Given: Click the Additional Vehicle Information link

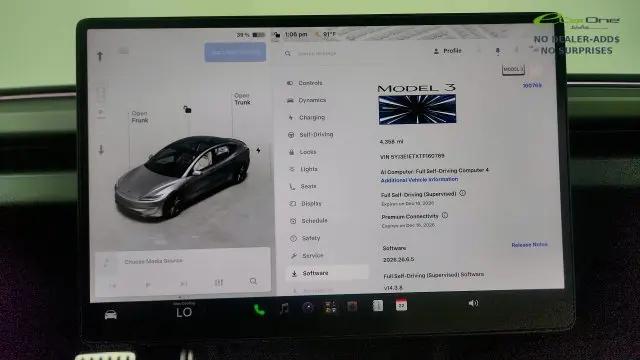Looking at the screenshot, I should coord(419,180).
